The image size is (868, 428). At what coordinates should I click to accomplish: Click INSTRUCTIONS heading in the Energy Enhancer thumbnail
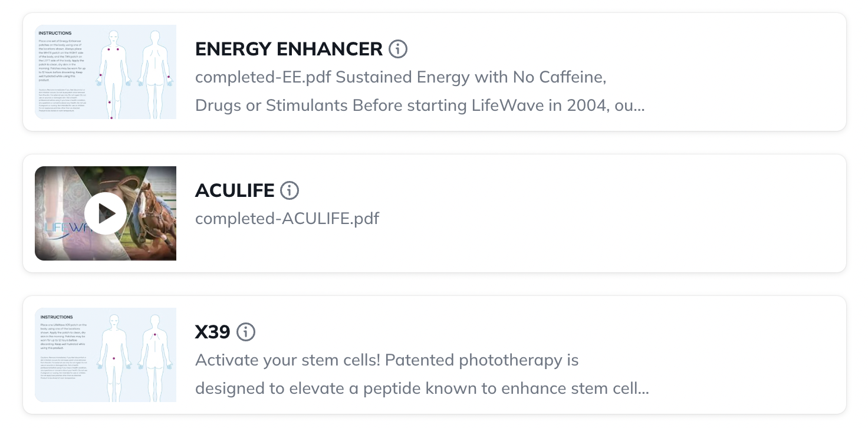point(55,34)
